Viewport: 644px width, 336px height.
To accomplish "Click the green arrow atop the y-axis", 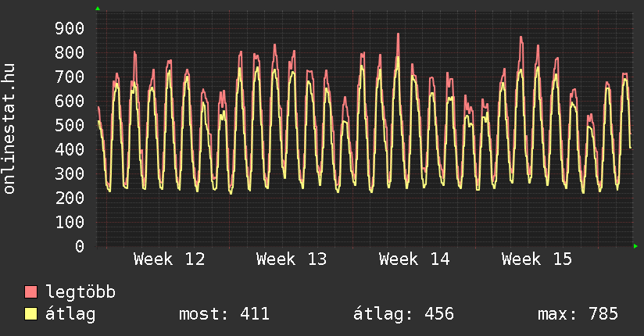I will coord(98,9).
